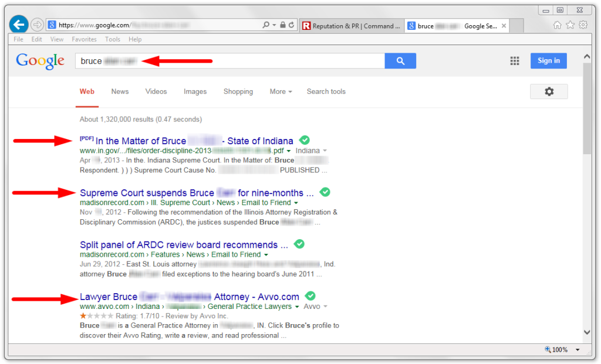Open the File menu
This screenshot has height=364, width=601.
click(x=18, y=39)
